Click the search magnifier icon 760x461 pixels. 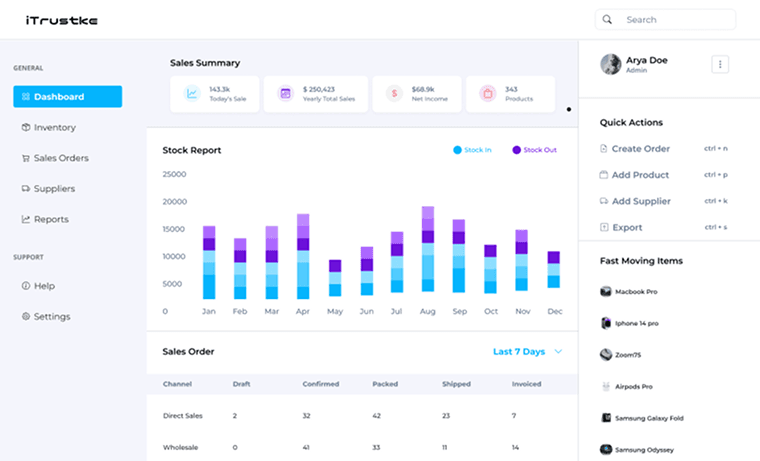[607, 19]
